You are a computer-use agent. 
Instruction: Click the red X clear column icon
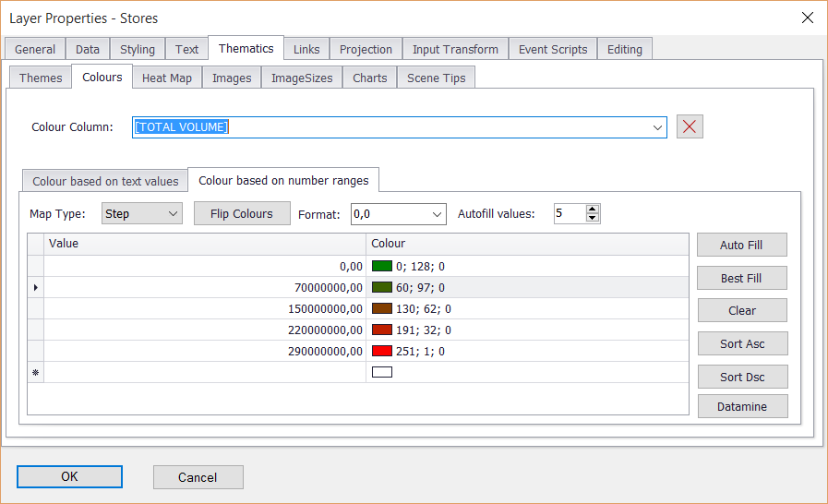(690, 126)
